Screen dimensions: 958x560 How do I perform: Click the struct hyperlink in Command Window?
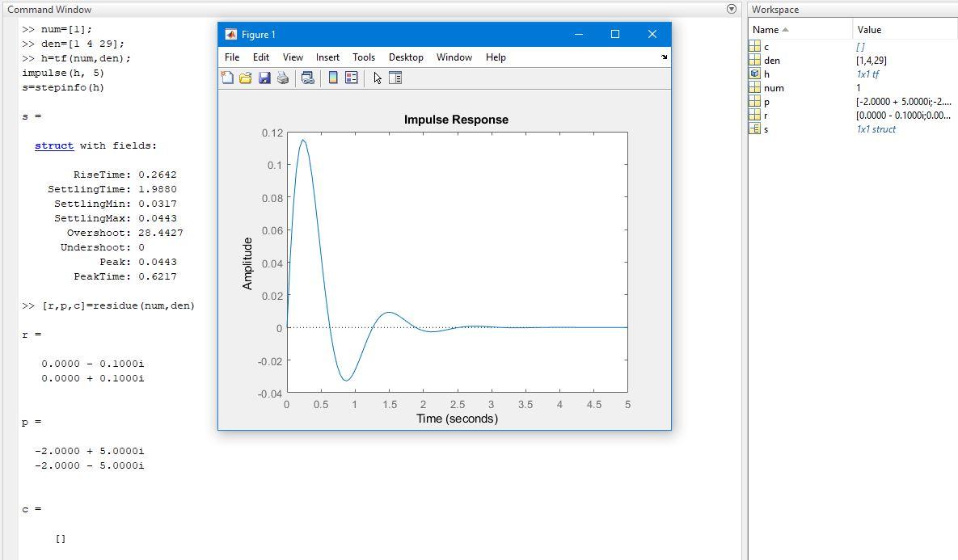[x=54, y=145]
